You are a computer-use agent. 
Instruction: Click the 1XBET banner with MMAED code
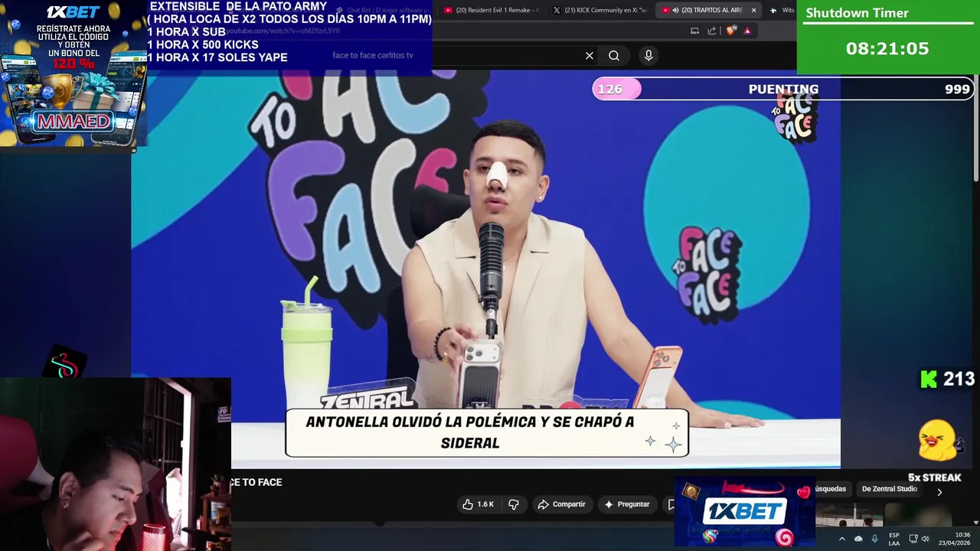73,73
